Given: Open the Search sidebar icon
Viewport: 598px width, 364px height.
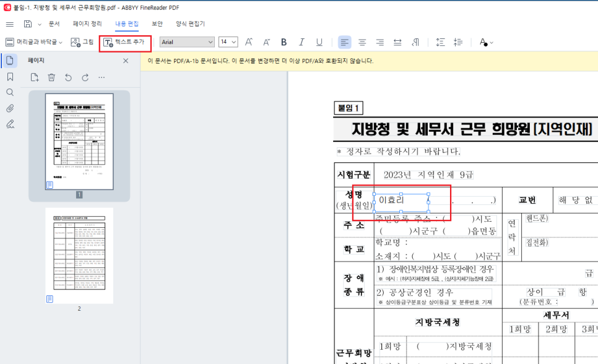Looking at the screenshot, I should tap(10, 92).
